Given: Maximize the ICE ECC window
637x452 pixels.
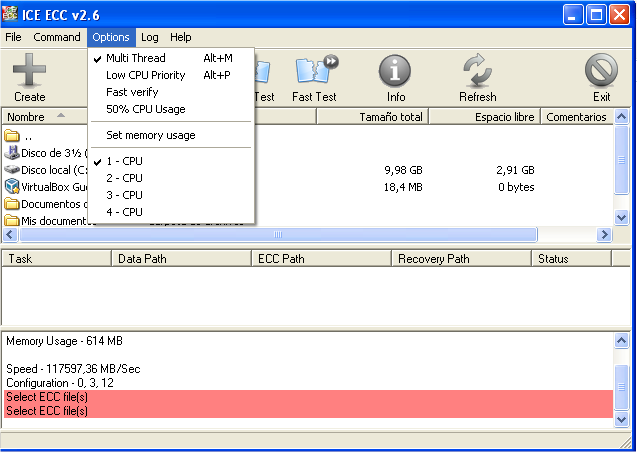Looking at the screenshot, I should click(x=596, y=15).
